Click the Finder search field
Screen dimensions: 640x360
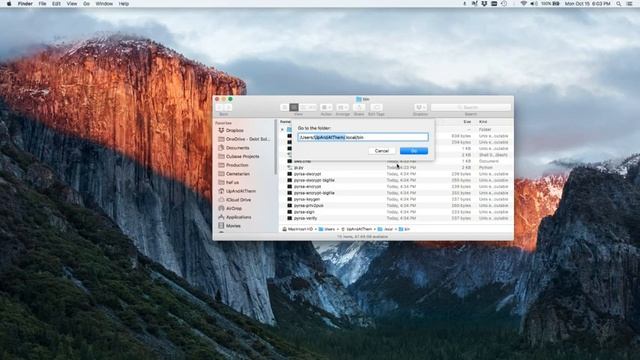(x=471, y=107)
